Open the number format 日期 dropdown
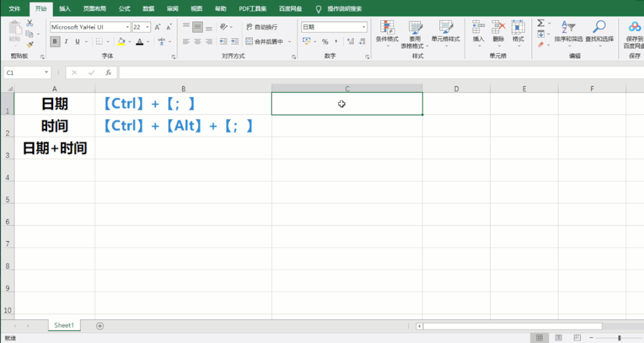The height and width of the screenshot is (343, 644). coord(364,27)
